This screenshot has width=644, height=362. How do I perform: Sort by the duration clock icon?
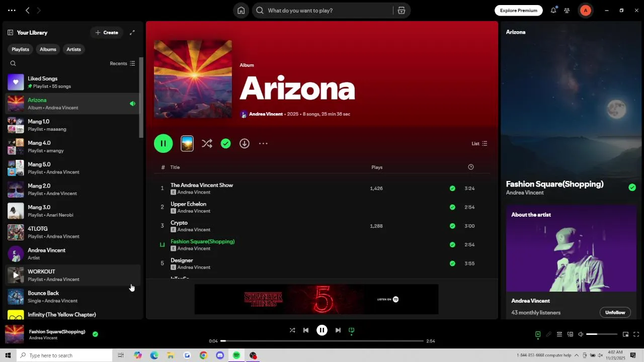tap(471, 167)
